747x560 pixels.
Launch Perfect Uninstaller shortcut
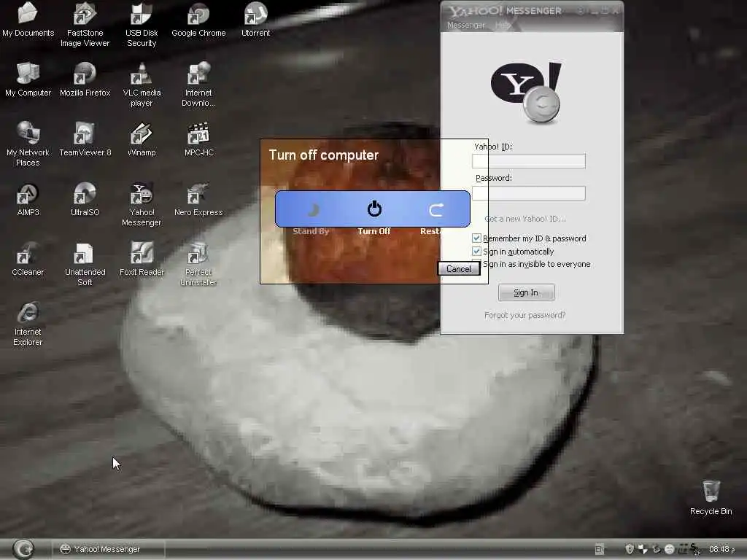(x=198, y=264)
